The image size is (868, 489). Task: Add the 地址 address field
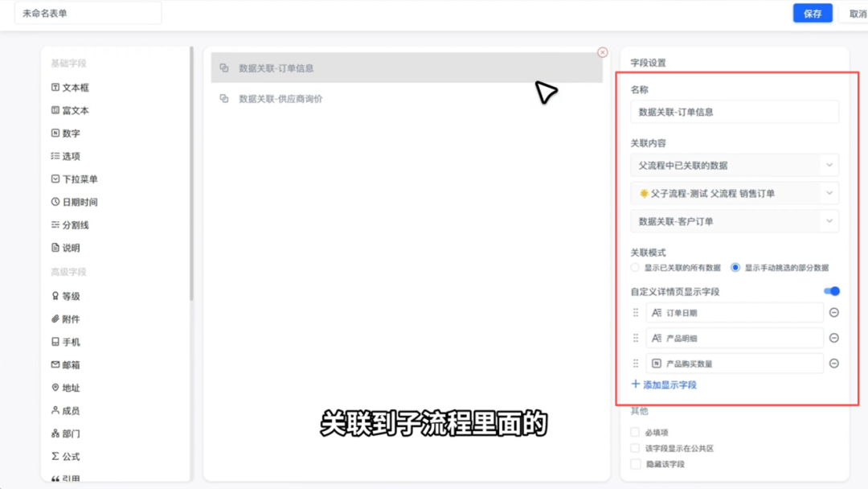point(65,388)
